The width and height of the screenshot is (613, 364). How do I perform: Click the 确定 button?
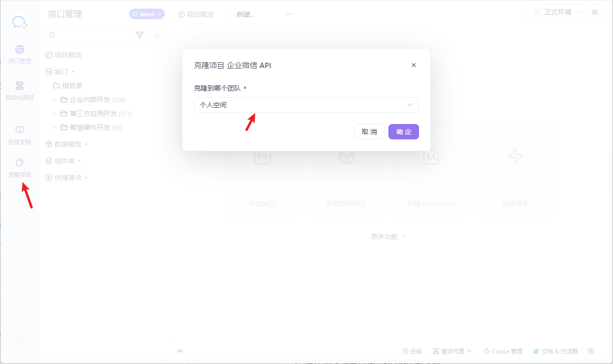point(403,132)
